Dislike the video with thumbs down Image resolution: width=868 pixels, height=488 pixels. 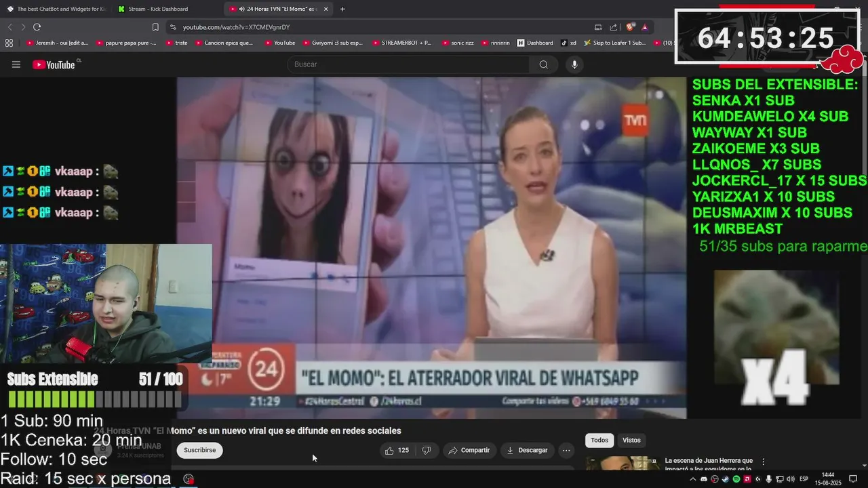(427, 450)
